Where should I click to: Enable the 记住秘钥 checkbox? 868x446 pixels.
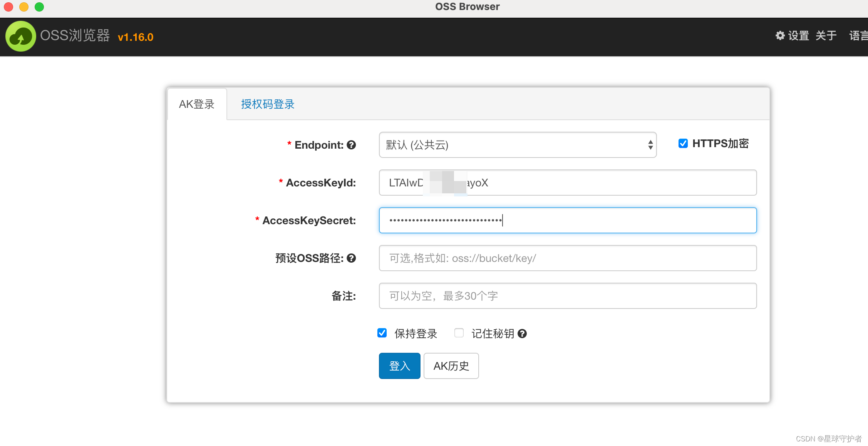[459, 333]
